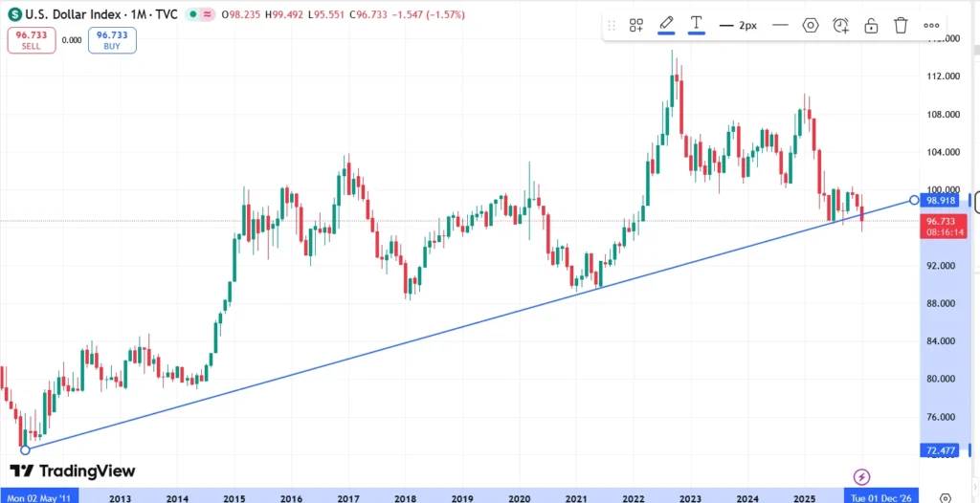Click the 96.733 BUY button

(x=112, y=39)
